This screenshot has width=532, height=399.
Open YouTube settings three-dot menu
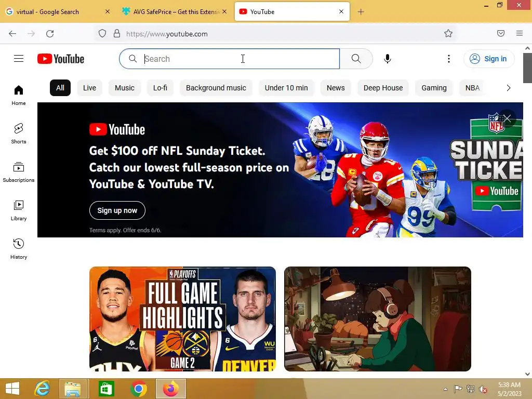(x=448, y=59)
